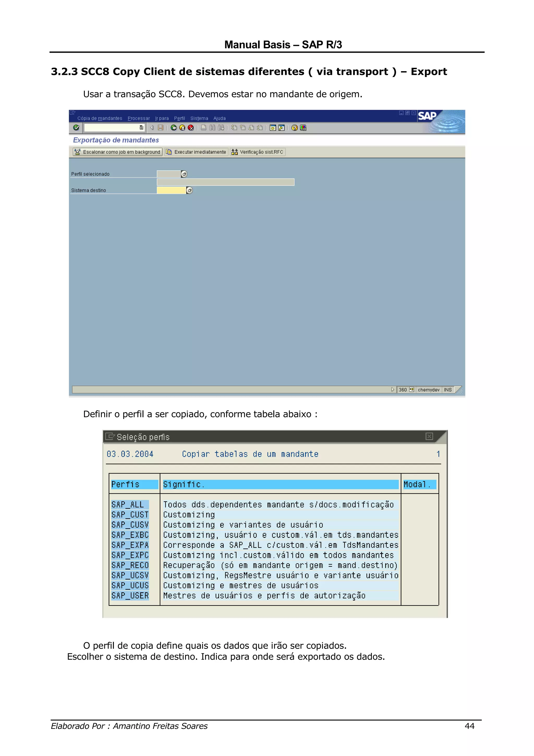The image size is (534, 756).
Task: Select the SAP_EXPC profile row
Action: coord(130,555)
